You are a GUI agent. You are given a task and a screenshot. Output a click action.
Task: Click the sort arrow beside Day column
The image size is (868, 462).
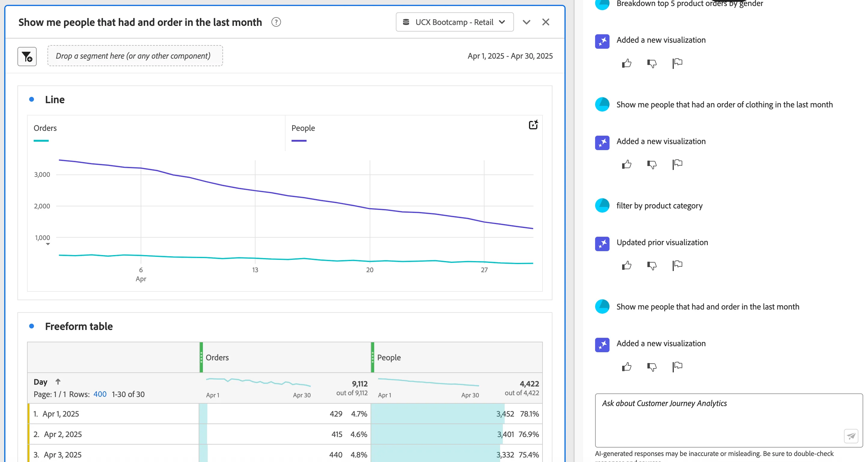(58, 382)
